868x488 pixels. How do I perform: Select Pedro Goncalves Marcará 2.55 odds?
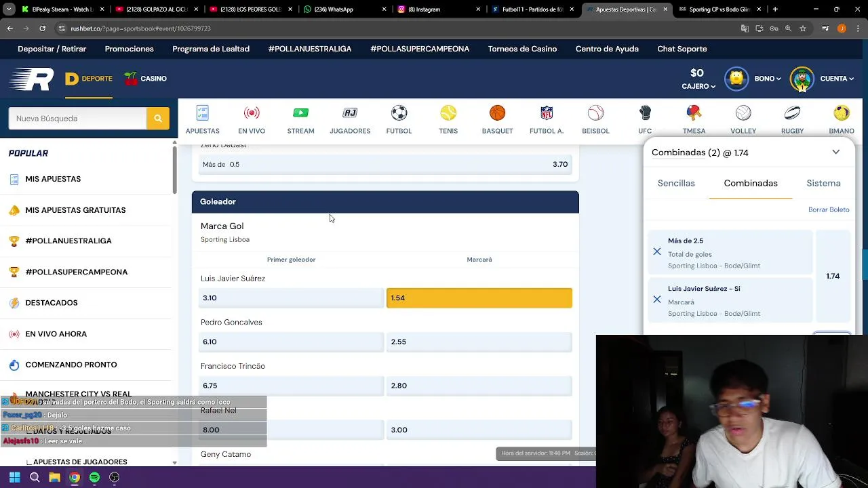click(479, 342)
